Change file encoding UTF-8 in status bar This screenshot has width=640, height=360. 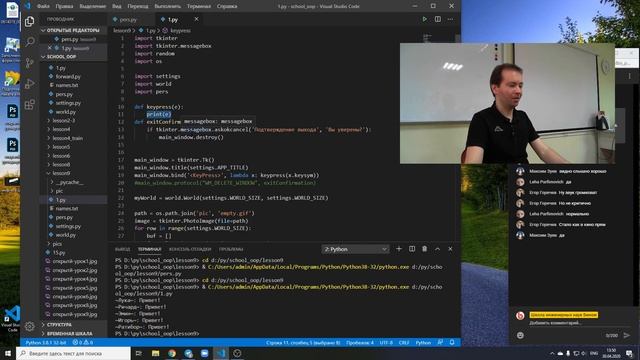click(x=386, y=342)
